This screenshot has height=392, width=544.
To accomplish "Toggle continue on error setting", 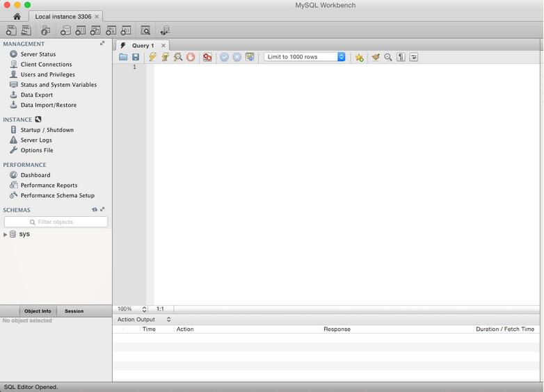I will click(207, 57).
